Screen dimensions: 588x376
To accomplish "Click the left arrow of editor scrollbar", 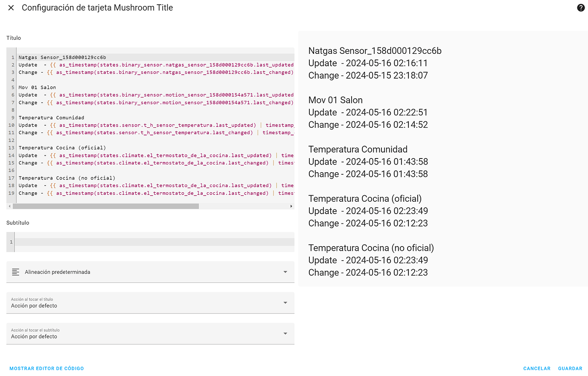I will [x=9, y=206].
